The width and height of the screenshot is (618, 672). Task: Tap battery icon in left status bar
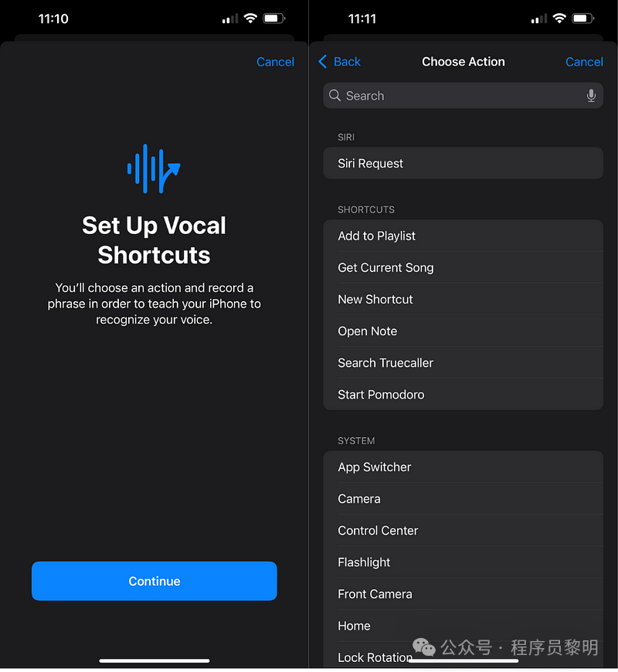click(274, 19)
